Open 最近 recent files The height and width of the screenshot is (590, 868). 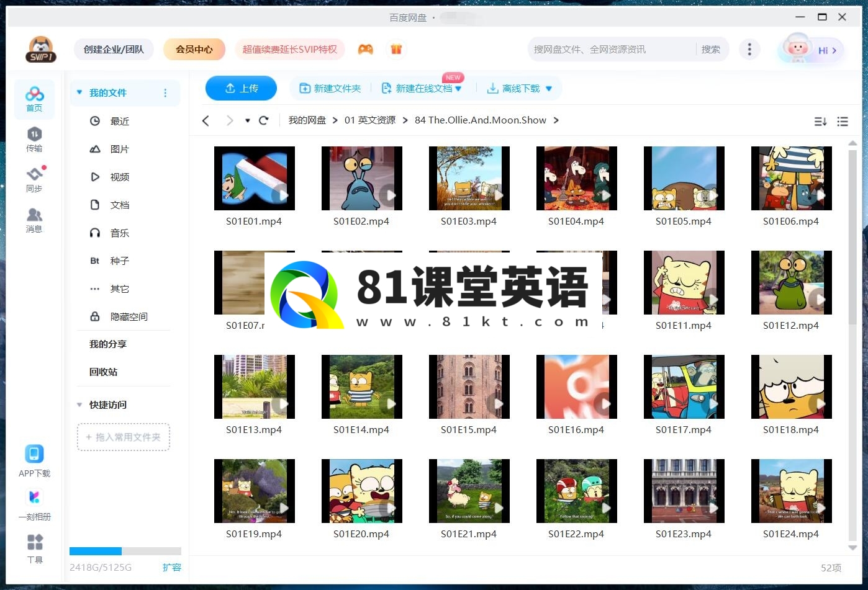click(x=120, y=121)
